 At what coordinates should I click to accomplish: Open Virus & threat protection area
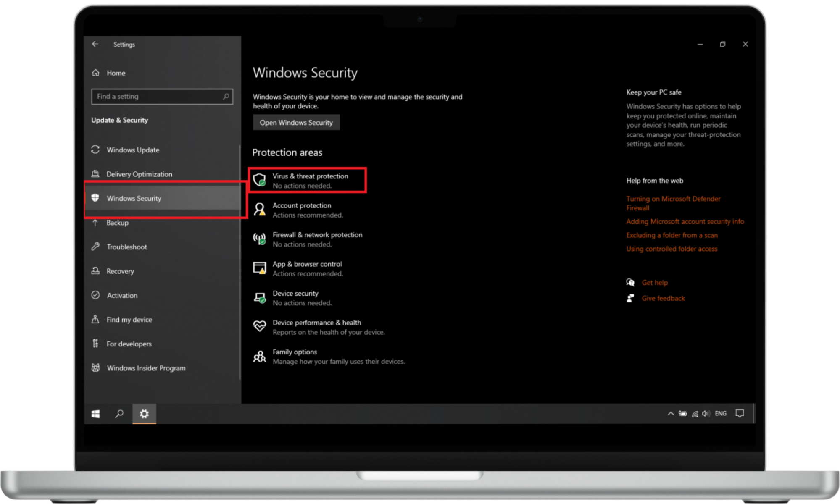307,181
